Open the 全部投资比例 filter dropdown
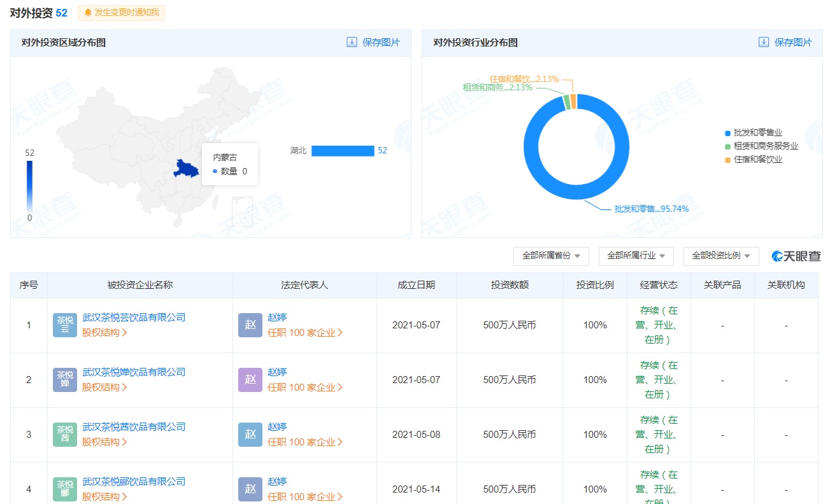This screenshot has width=830, height=504. point(721,256)
